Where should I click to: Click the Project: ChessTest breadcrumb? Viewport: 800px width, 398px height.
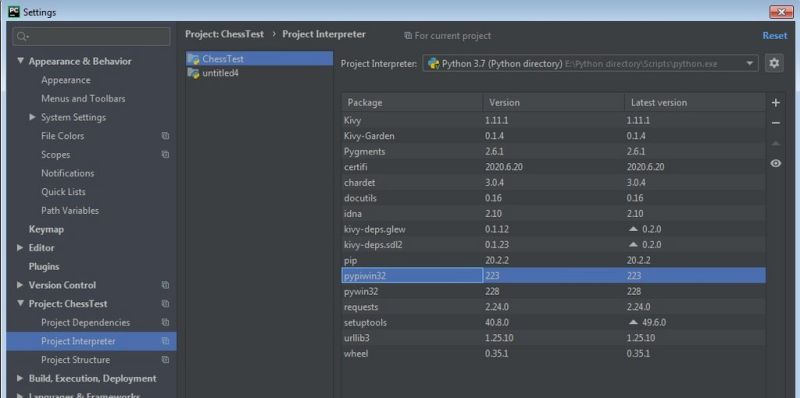coord(224,34)
